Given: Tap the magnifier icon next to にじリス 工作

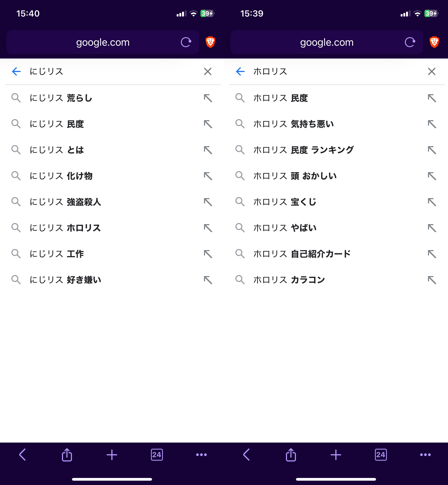Looking at the screenshot, I should click(x=16, y=254).
